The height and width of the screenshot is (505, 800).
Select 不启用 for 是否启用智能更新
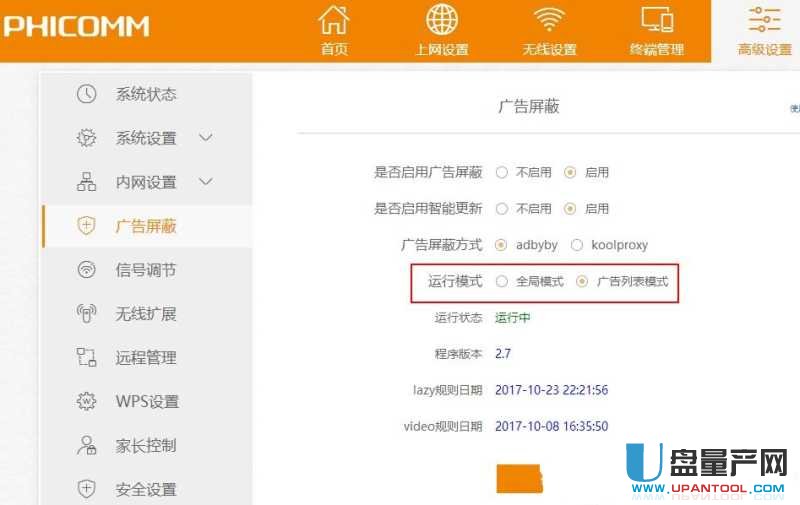(x=502, y=209)
